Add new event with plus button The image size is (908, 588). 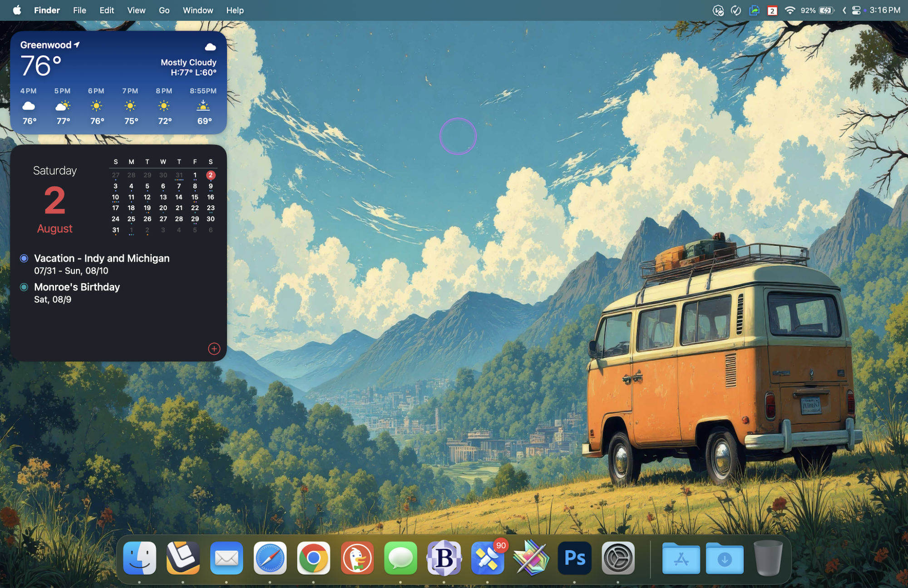(214, 349)
